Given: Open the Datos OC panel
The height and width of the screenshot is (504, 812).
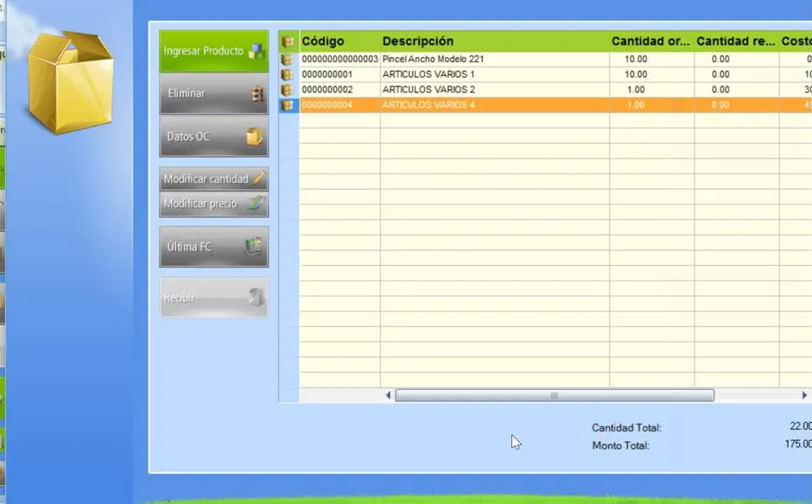Looking at the screenshot, I should tap(213, 136).
